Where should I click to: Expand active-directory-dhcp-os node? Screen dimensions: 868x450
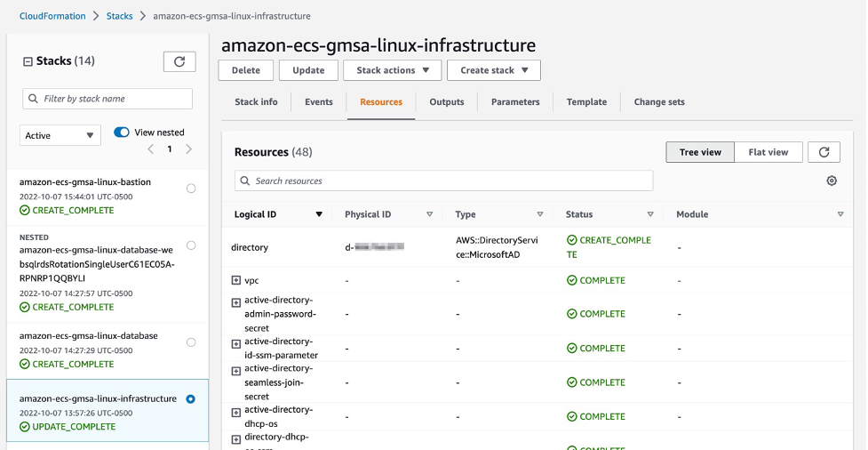pos(235,413)
